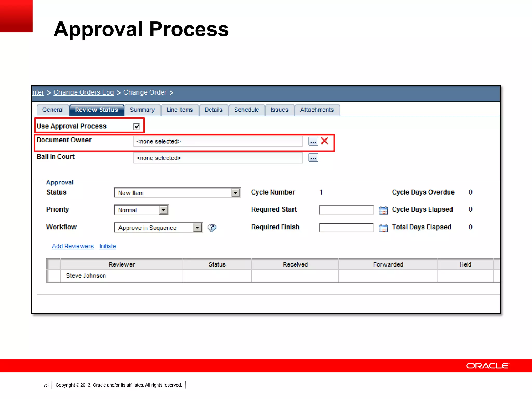Click the Required Finish date field
The width and height of the screenshot is (532, 399).
[x=346, y=228]
